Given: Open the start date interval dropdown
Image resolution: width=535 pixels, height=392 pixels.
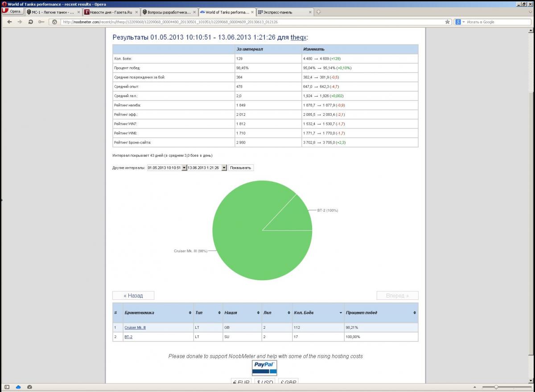Looking at the screenshot, I should click(184, 168).
